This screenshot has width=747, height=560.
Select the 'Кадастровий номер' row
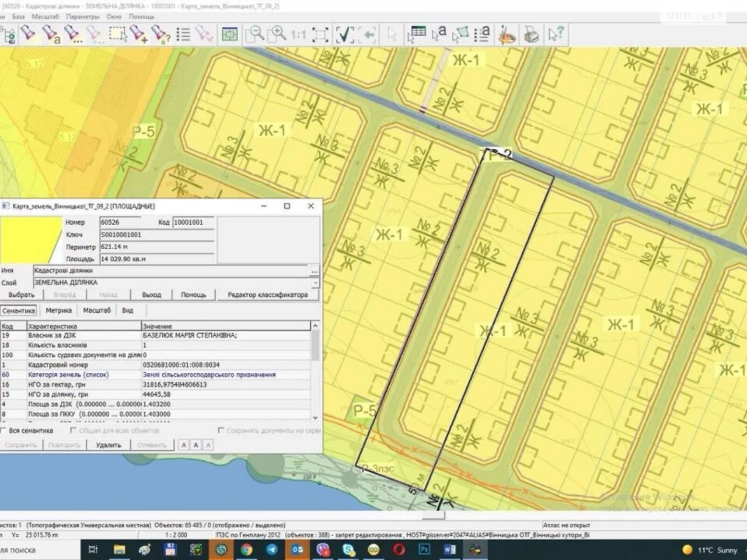point(155,365)
